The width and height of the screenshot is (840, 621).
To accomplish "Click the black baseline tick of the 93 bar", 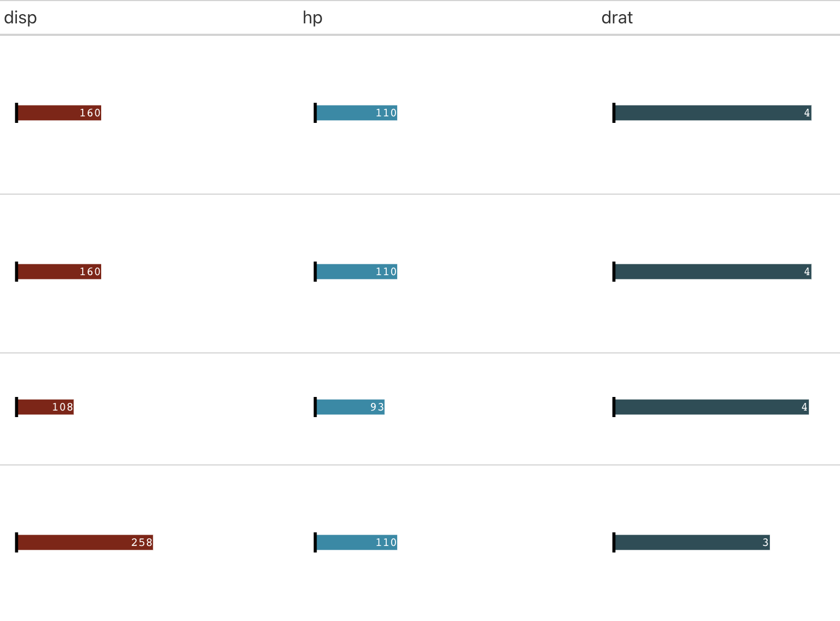I will pos(315,407).
